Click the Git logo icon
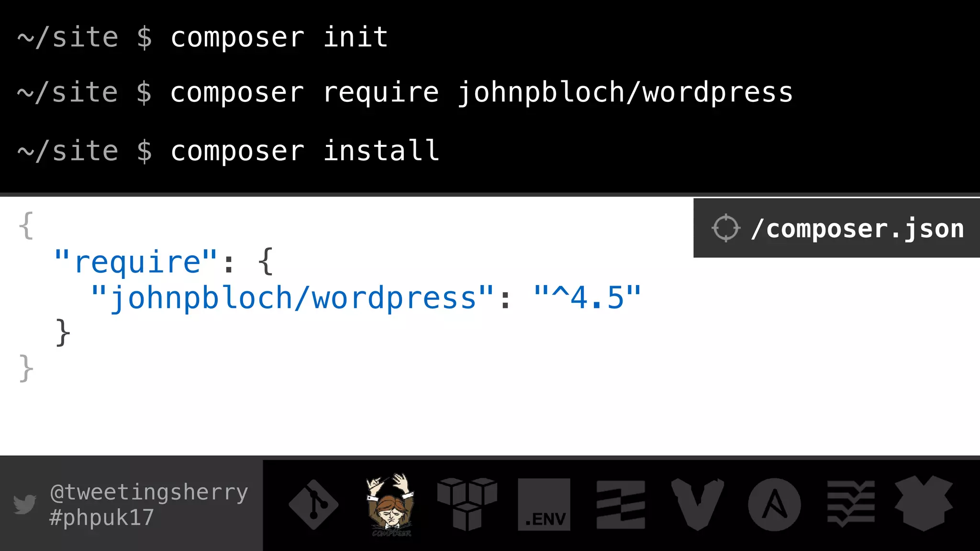This screenshot has height=551, width=980. [313, 505]
